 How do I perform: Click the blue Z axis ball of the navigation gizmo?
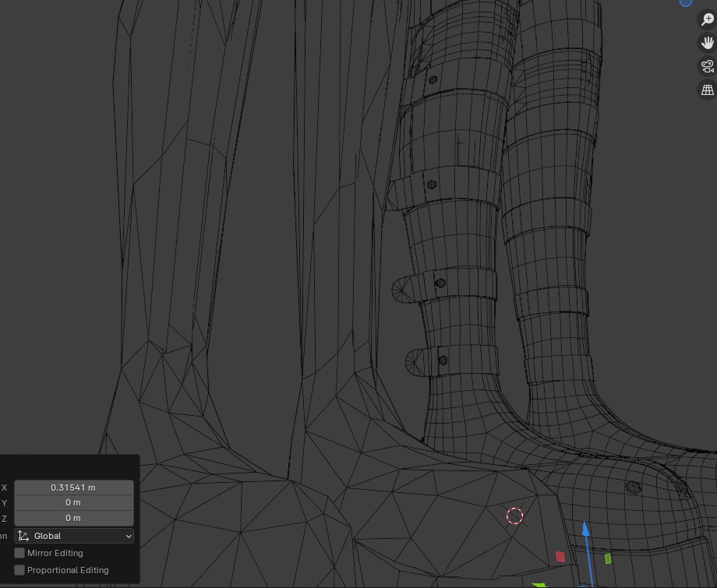tap(686, 2)
